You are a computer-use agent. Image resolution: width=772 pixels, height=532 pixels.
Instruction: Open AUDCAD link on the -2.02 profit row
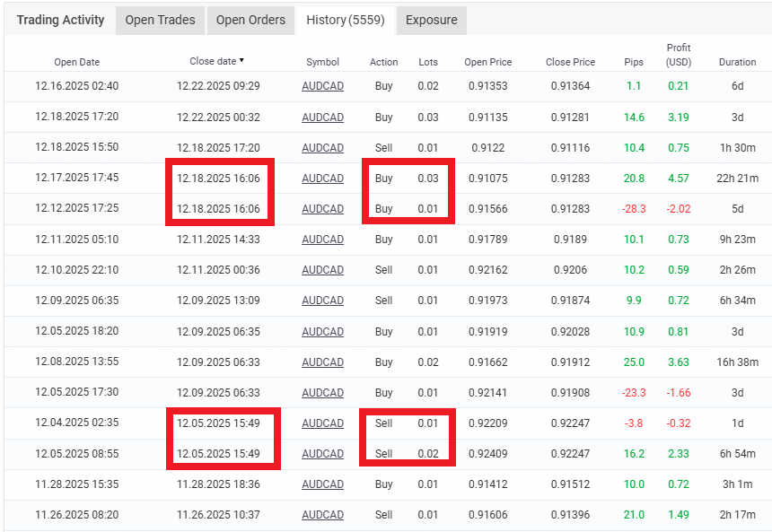tap(322, 208)
